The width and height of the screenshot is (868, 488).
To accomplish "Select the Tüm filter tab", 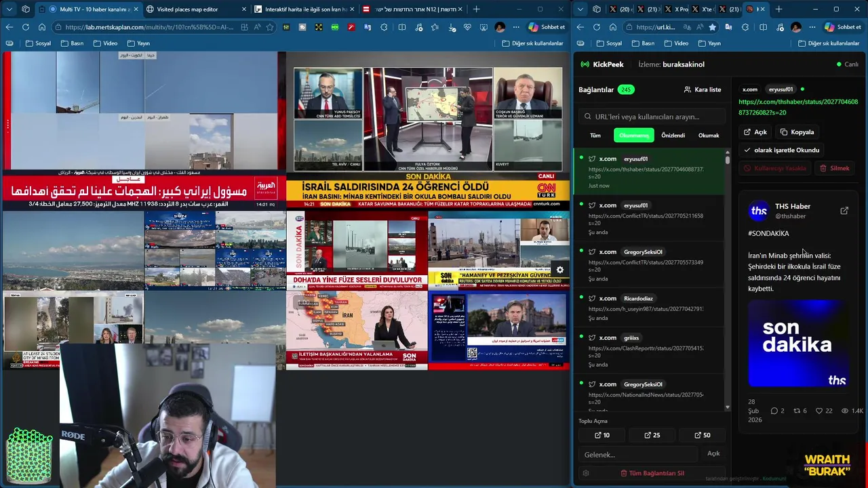I will (595, 136).
